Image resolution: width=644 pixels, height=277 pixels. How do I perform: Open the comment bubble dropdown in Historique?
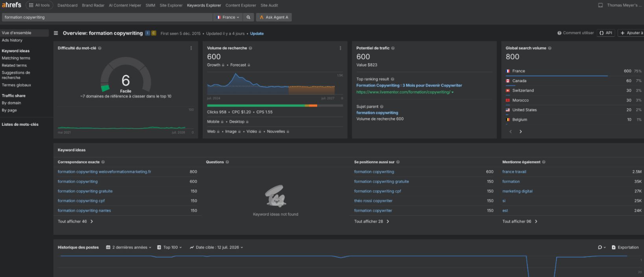tap(602, 247)
